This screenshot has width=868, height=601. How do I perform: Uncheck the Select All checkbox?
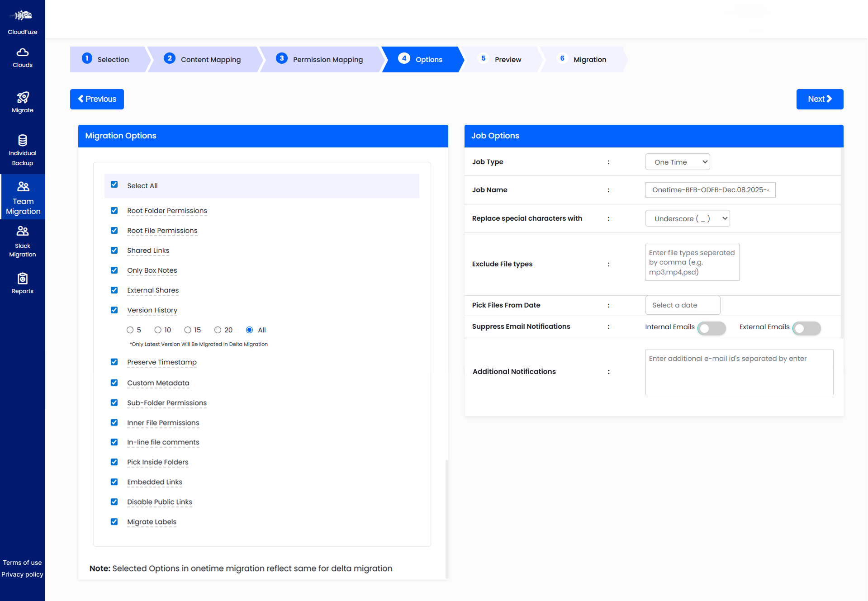[114, 185]
